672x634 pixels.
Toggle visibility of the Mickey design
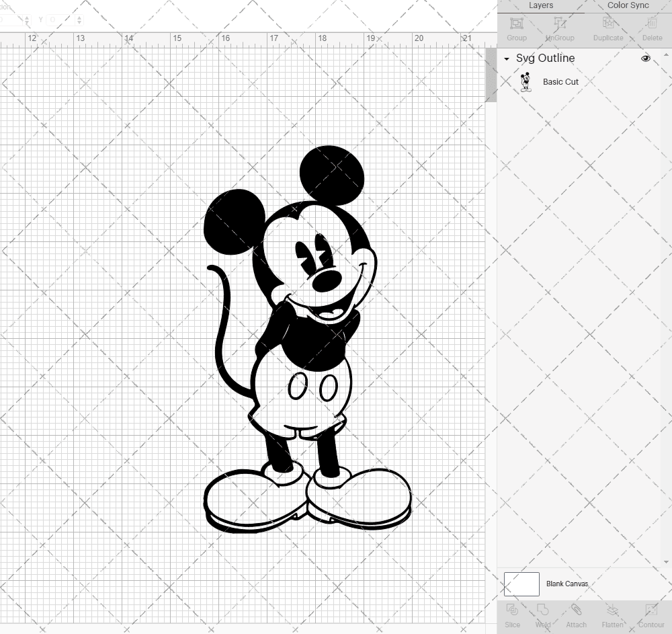pyautogui.click(x=645, y=58)
